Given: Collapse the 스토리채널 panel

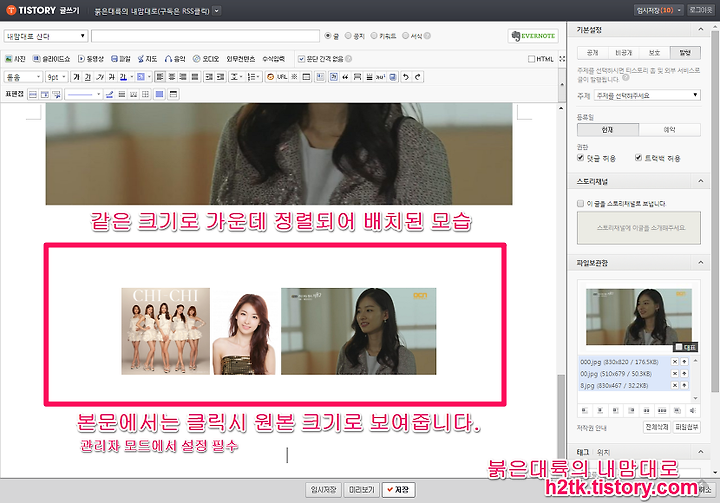Looking at the screenshot, I should [700, 181].
